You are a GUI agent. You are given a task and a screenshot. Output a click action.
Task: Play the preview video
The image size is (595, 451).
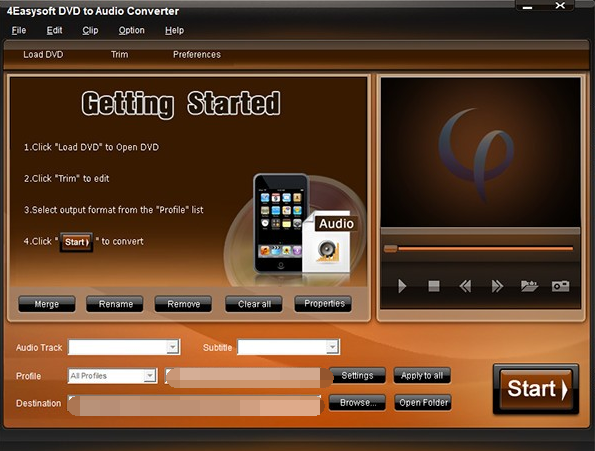click(x=402, y=286)
